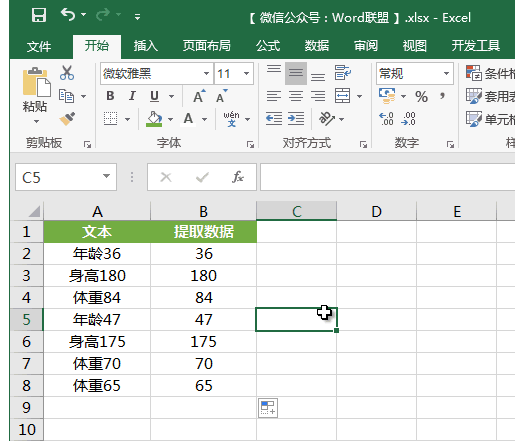
Task: Click the fill color paint bucket swatch
Action: 154,119
